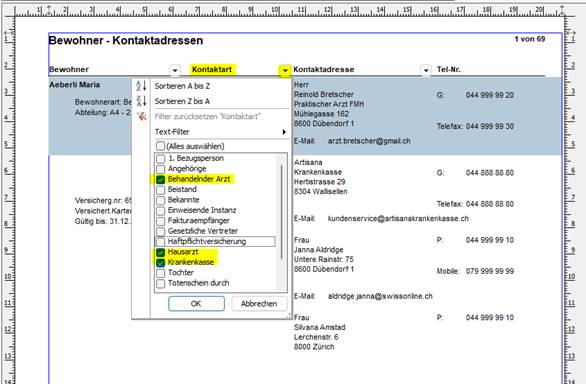Click the filter popup resize grip

[289, 316]
